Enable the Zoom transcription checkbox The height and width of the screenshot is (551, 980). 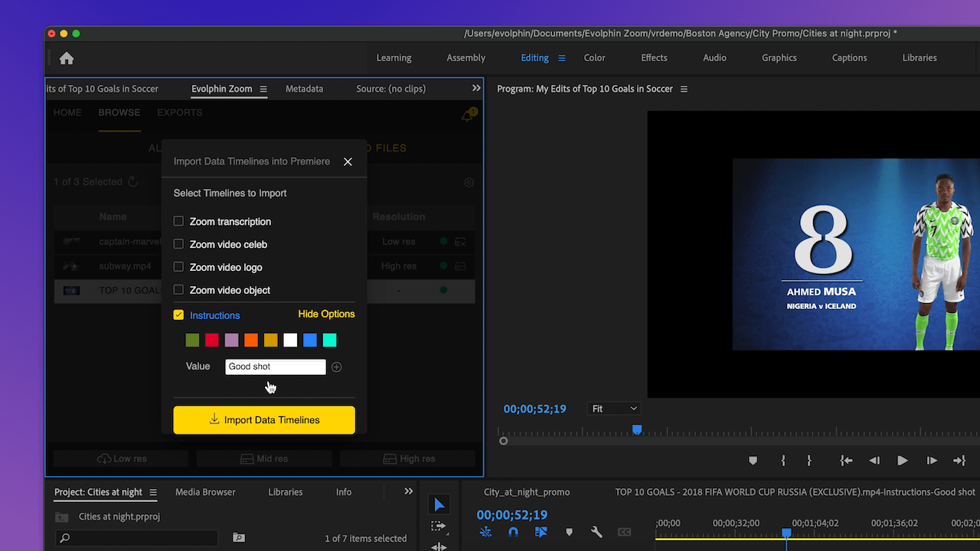[178, 221]
